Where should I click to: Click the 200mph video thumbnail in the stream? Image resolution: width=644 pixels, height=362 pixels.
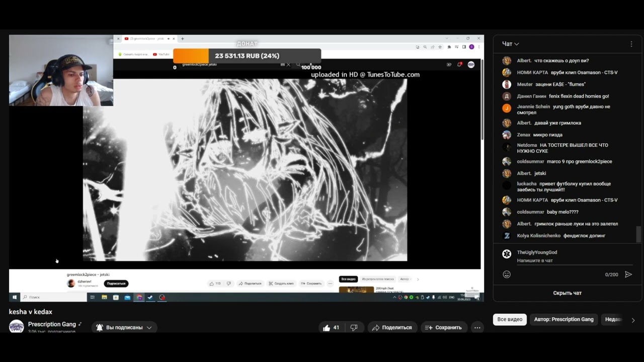356,290
